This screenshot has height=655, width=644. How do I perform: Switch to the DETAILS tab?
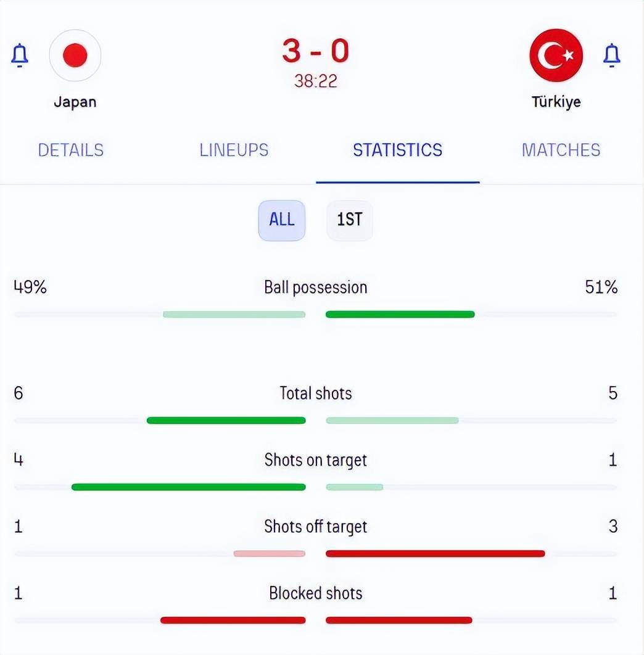pyautogui.click(x=70, y=150)
